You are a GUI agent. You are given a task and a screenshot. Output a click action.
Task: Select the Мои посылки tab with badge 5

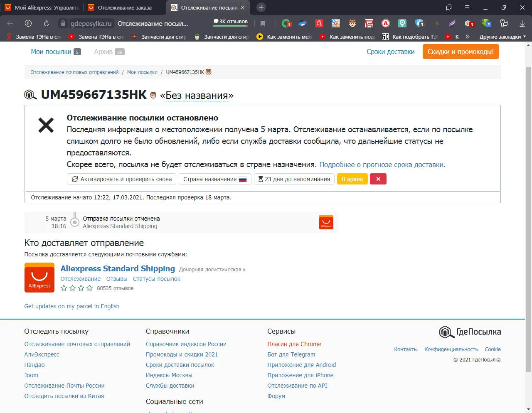(x=56, y=52)
